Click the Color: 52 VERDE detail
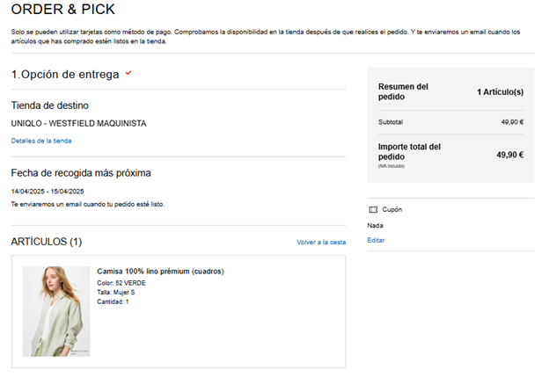 point(121,283)
